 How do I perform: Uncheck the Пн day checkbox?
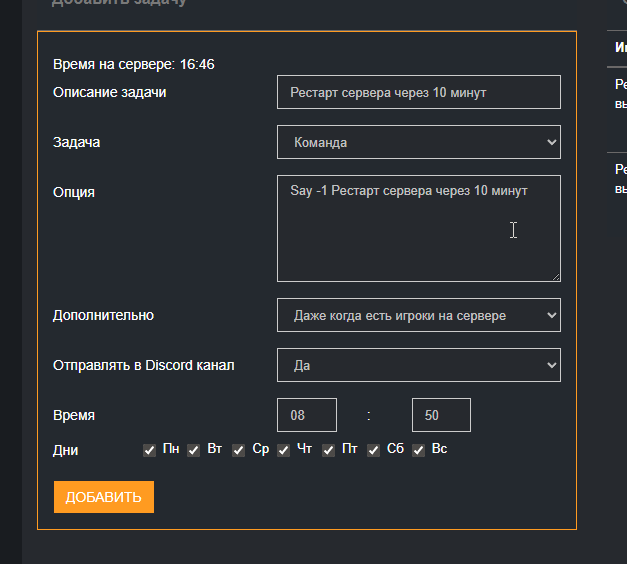[150, 450]
